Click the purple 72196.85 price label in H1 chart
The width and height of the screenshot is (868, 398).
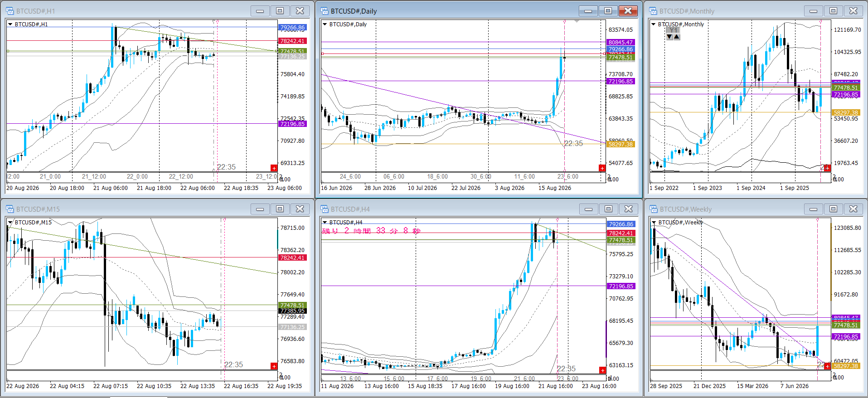coord(292,124)
